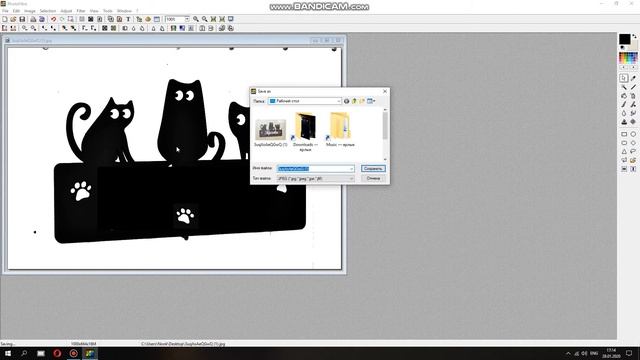
Task: Select the Polygon selection shape
Action: (x=624, y=160)
